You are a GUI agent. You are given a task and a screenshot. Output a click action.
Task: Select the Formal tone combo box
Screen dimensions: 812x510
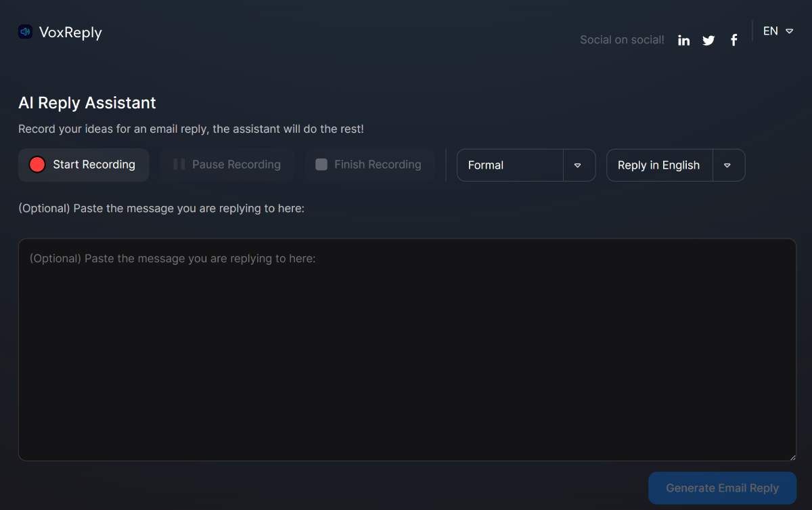526,165
